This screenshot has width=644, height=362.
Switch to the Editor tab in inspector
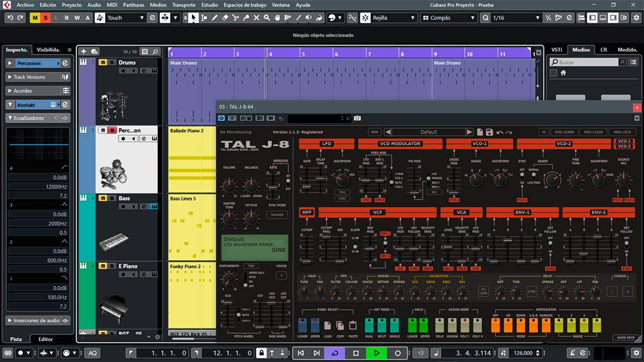click(x=46, y=339)
